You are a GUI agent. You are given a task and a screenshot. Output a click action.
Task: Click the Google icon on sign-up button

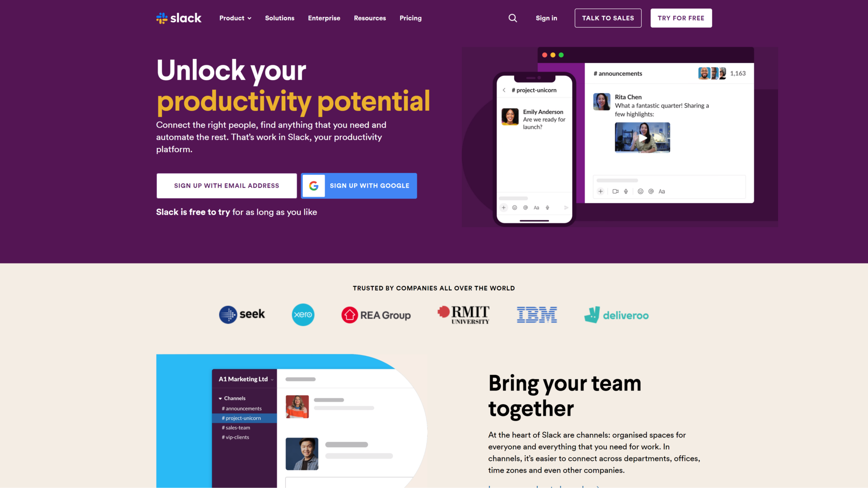[x=314, y=185]
